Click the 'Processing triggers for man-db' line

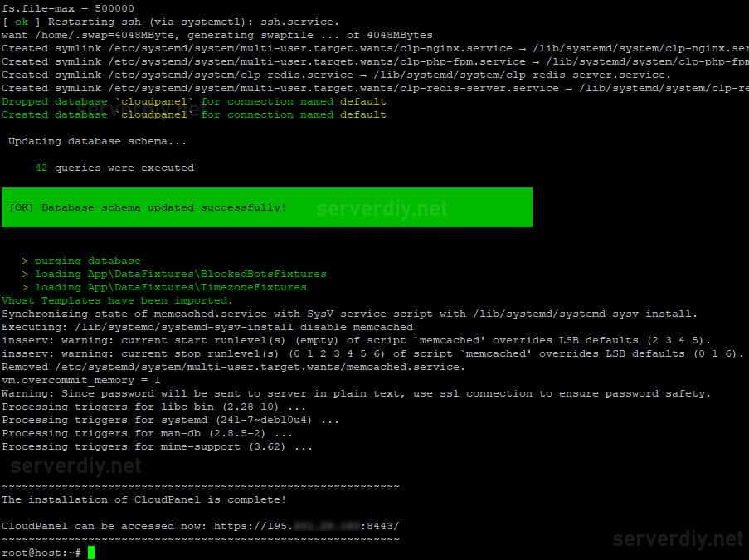(147, 433)
